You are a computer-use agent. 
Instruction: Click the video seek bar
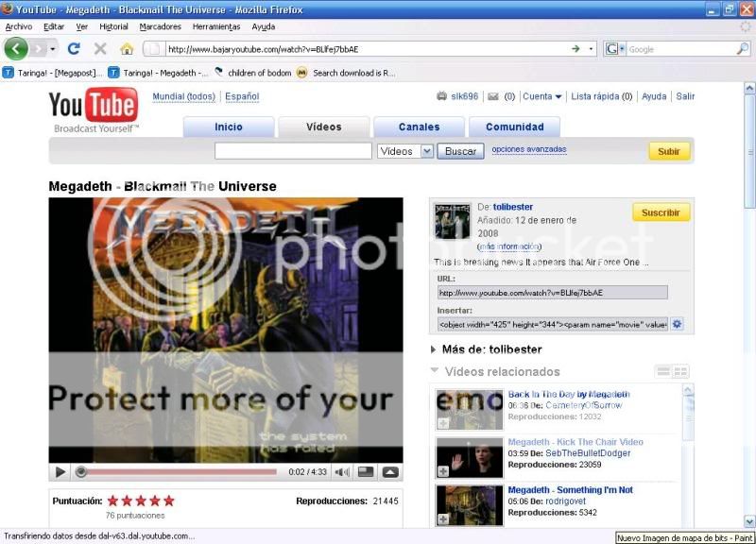pyautogui.click(x=177, y=472)
